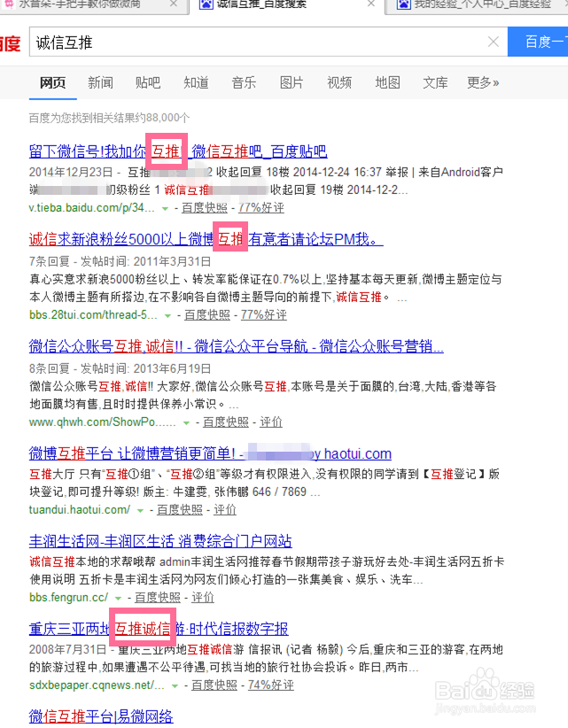Open the 文库 tab

435,82
